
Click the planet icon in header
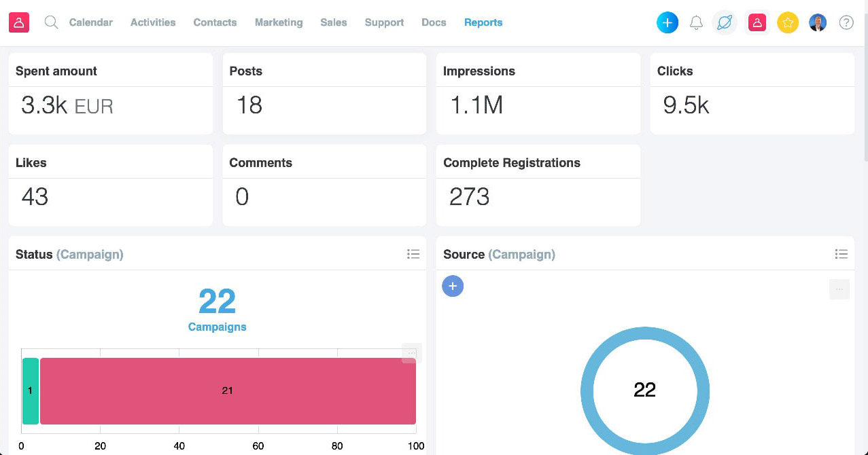725,22
